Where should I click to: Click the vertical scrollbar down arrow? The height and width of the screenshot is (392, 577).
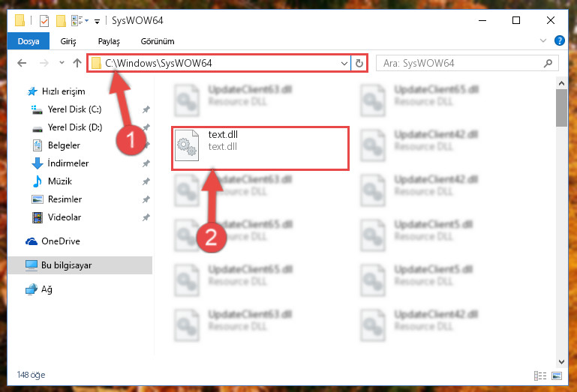(x=561, y=362)
